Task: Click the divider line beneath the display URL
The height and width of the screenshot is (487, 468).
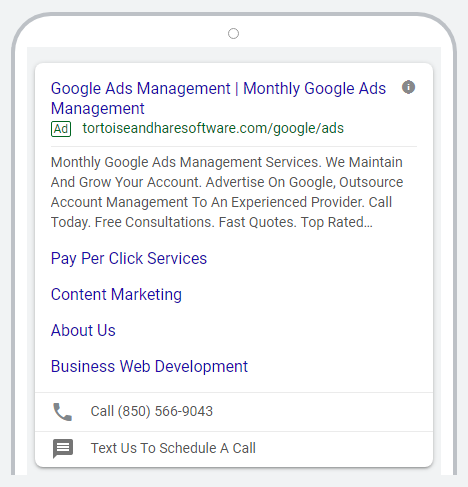Action: 234,146
